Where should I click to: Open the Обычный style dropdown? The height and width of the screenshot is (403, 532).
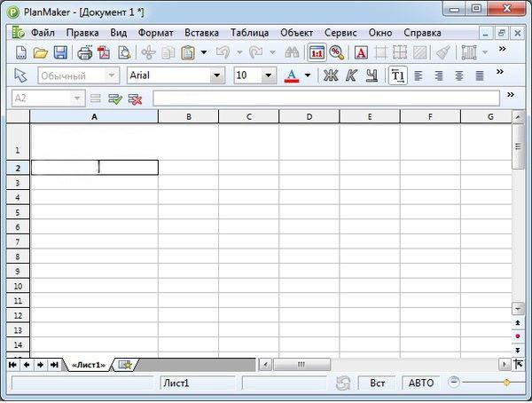[x=112, y=75]
